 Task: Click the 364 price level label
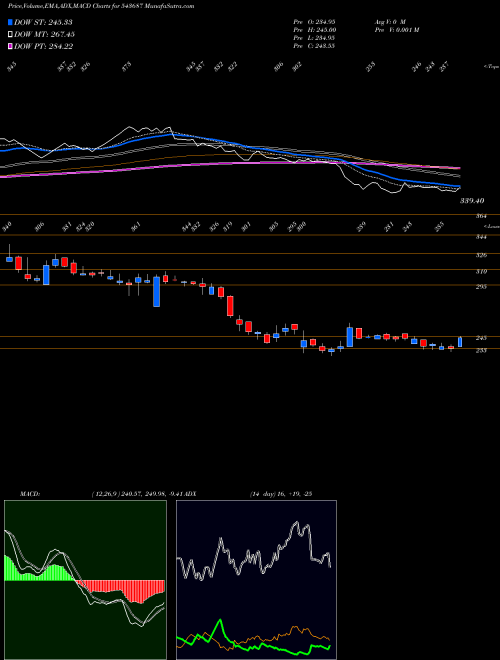click(481, 216)
